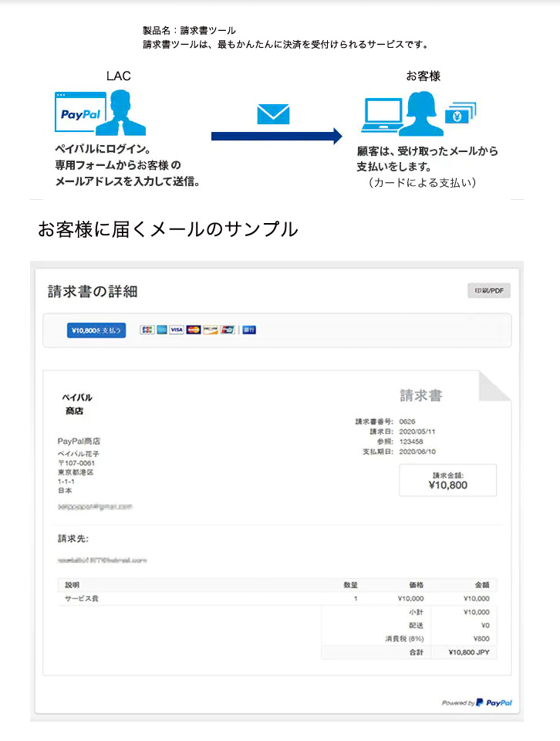Viewport: 560px width, 741px height.
Task: Click the 小計 subtotal label
Action: point(416,612)
